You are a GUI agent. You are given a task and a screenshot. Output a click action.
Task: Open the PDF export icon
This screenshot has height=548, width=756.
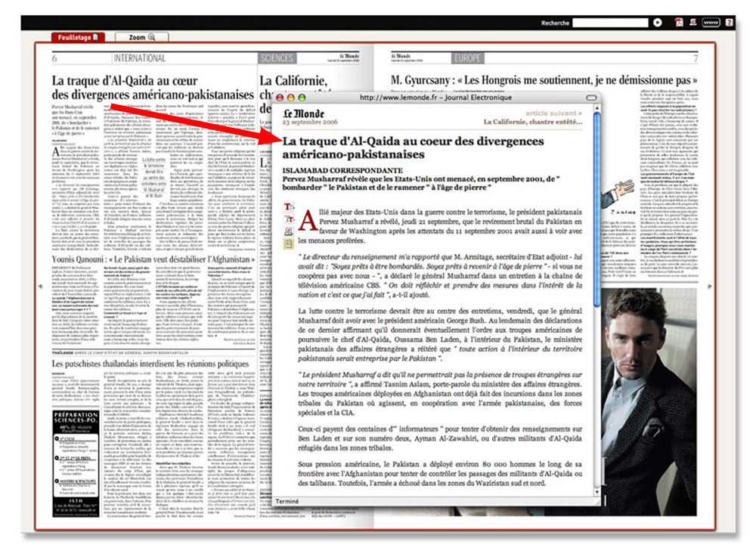coord(678,23)
